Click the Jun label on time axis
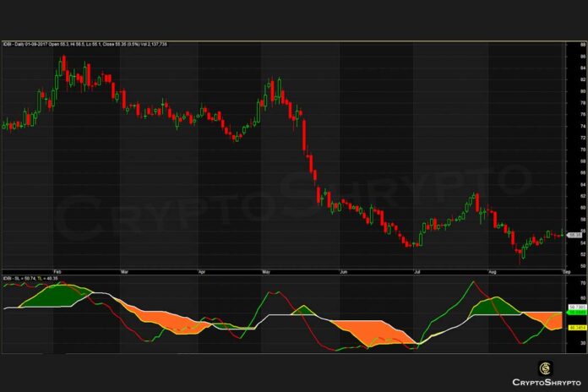Screen dimensions: 588x392 pyautogui.click(x=343, y=271)
